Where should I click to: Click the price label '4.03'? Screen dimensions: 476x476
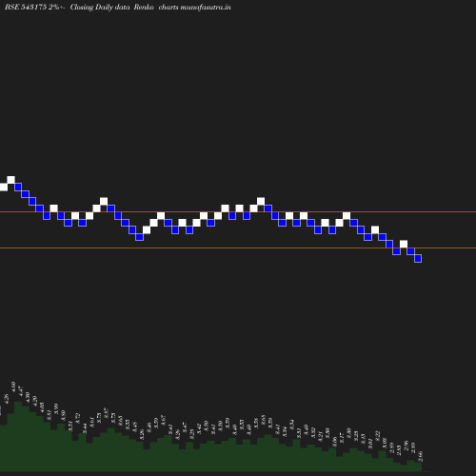tap(42, 407)
